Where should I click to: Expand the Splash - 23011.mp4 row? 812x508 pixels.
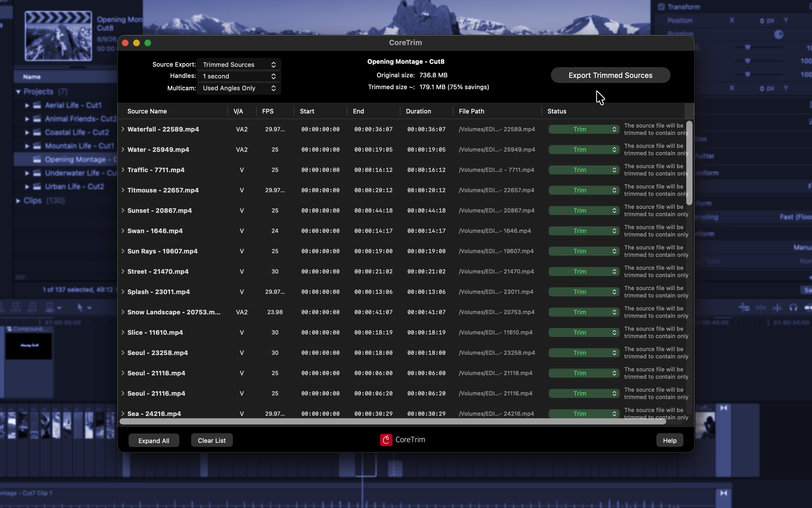tap(123, 292)
